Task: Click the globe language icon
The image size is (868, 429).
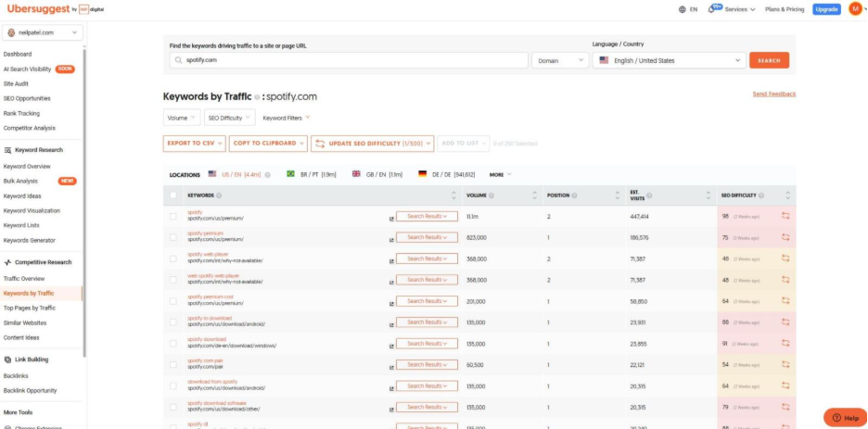Action: (x=682, y=9)
